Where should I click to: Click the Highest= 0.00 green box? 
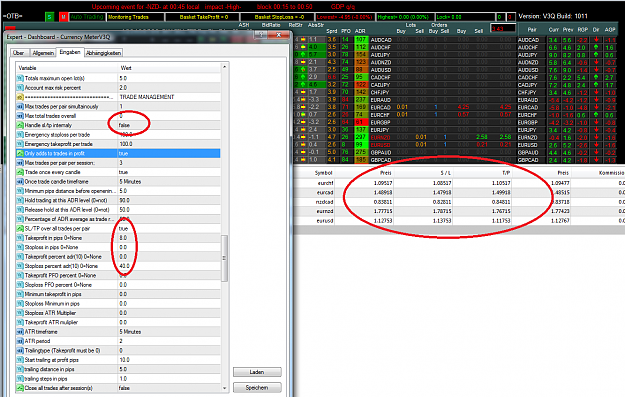point(405,17)
